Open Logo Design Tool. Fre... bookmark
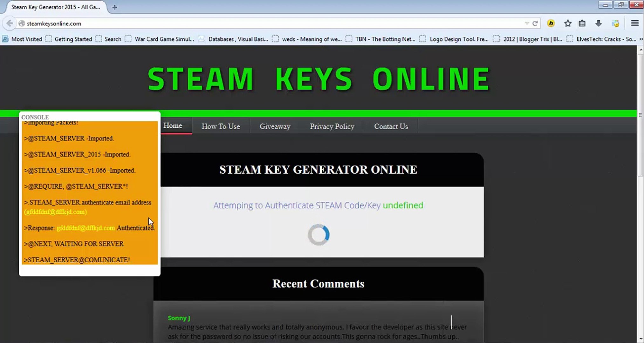The height and width of the screenshot is (343, 644). (x=454, y=39)
